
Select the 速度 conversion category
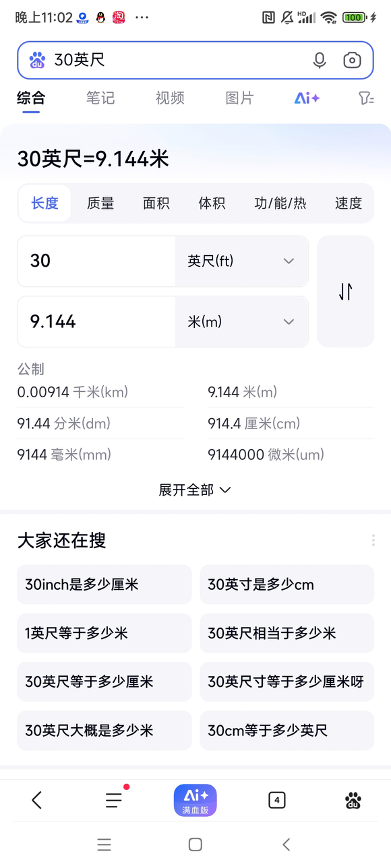point(349,203)
